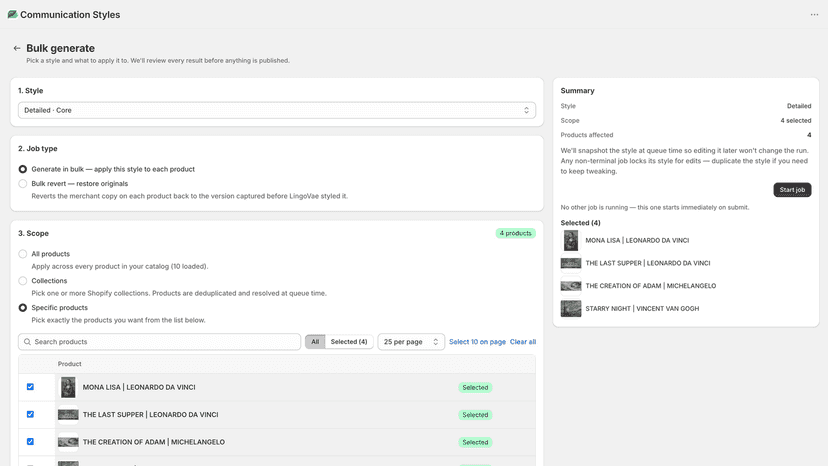Click the green 4 products badge
Viewport: 828px width, 466px height.
click(515, 233)
